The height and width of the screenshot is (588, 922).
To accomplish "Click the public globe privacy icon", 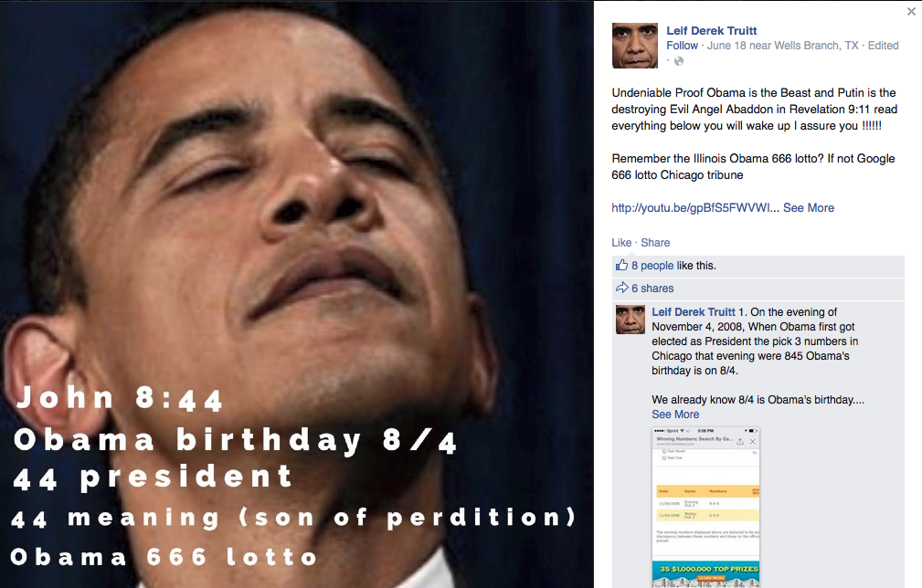I will [679, 61].
